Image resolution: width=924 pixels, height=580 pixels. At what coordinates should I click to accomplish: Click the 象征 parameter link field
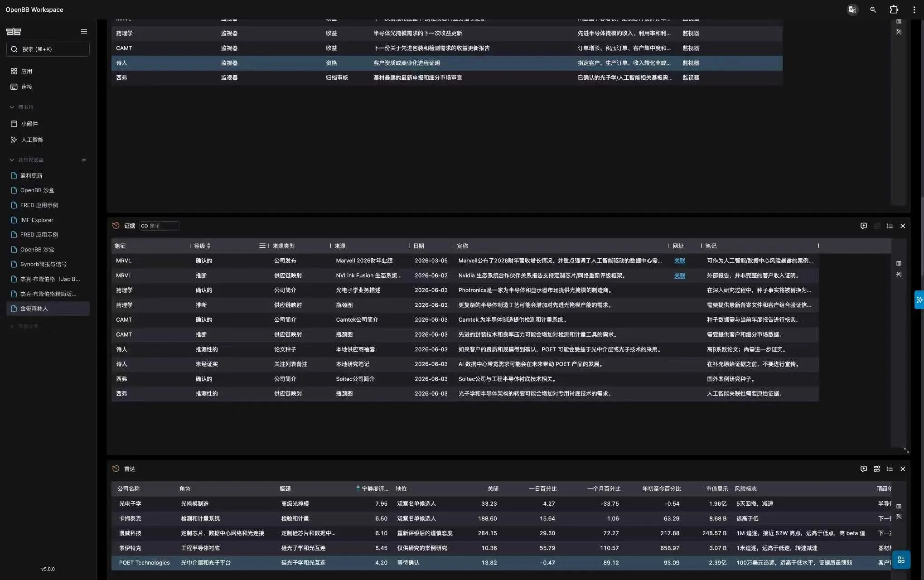(x=160, y=226)
